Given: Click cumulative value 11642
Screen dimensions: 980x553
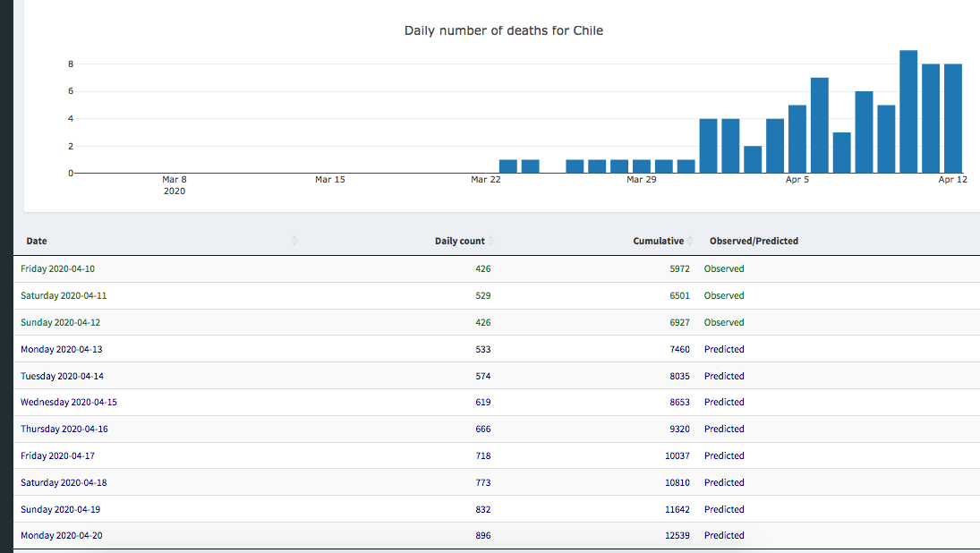Looking at the screenshot, I should pyautogui.click(x=679, y=509).
